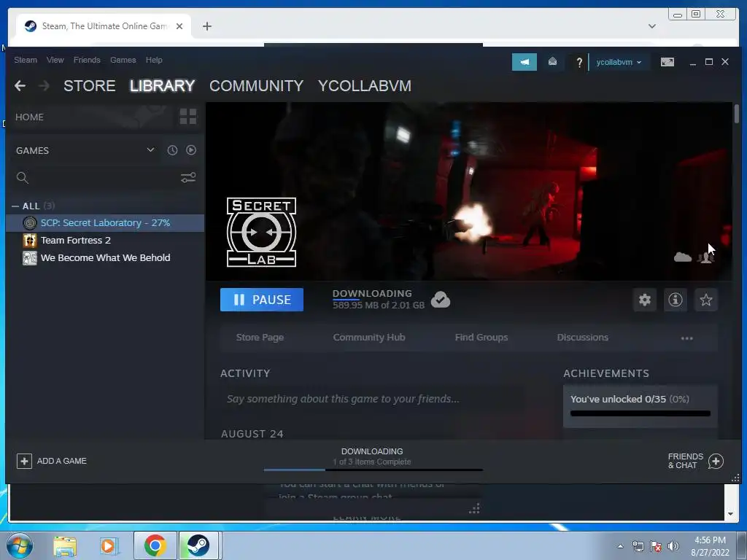Open the Community Hub link
747x560 pixels.
pos(368,337)
